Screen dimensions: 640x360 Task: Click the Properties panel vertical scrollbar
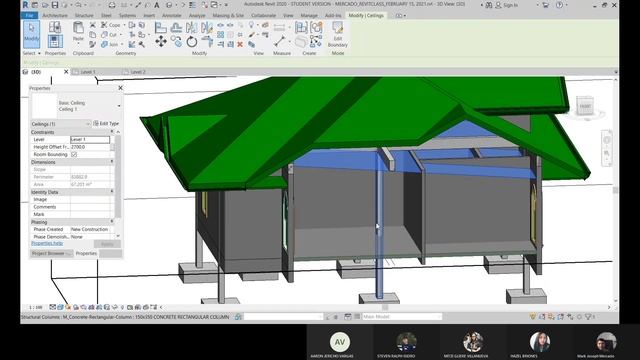click(118, 176)
